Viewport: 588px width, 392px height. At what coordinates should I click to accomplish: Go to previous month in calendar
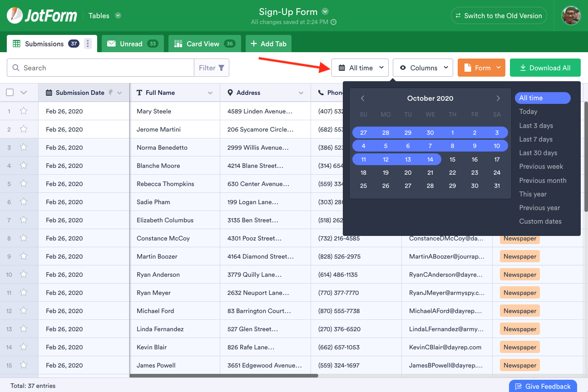362,98
